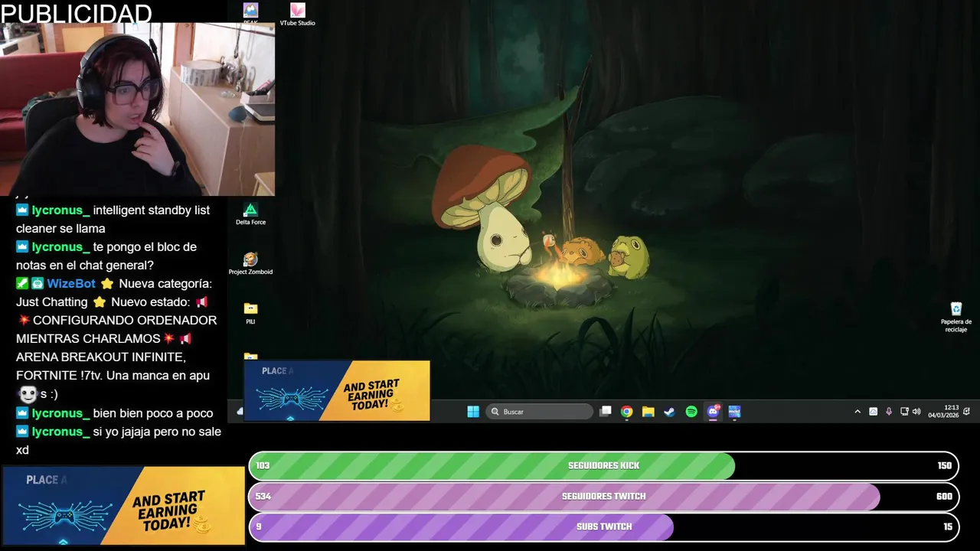Screen dimensions: 980x551
Task: Click the 600 goal value on the Twitch bar
Action: tap(945, 496)
